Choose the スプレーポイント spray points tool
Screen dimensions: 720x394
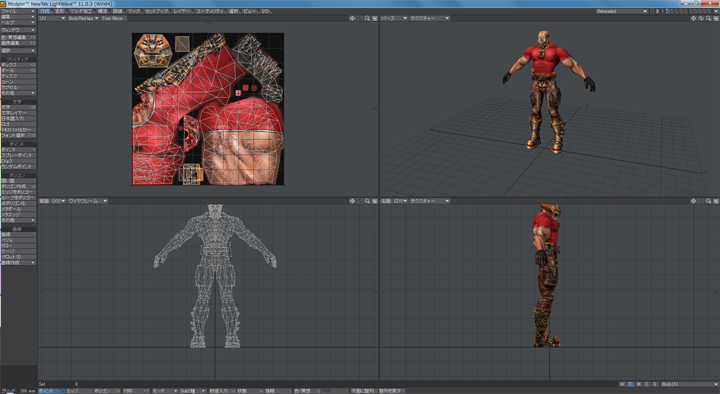(18, 156)
